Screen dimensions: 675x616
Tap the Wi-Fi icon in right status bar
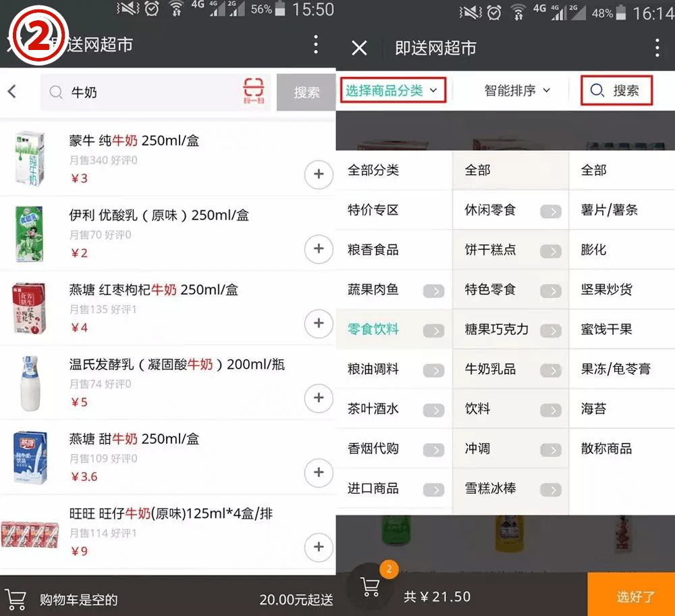click(x=518, y=12)
